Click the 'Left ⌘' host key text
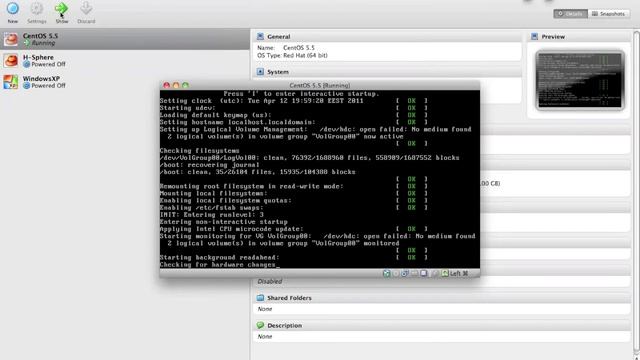The height and width of the screenshot is (360, 640). click(x=459, y=273)
